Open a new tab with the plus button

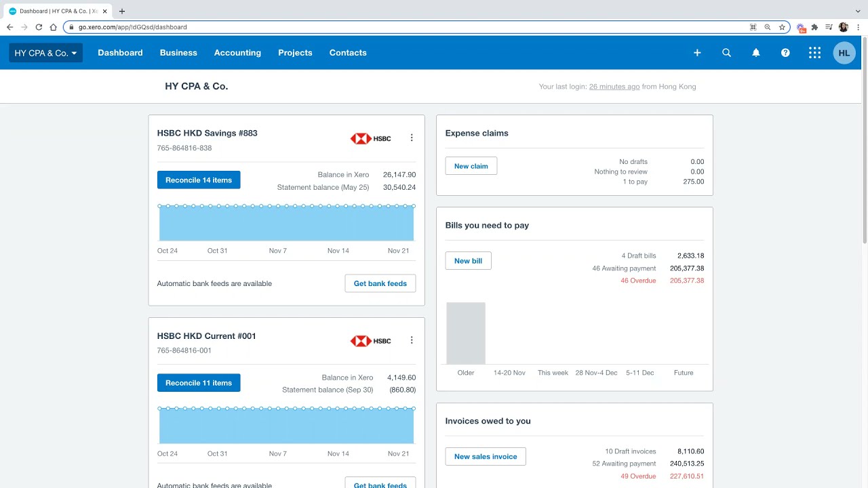tap(122, 12)
